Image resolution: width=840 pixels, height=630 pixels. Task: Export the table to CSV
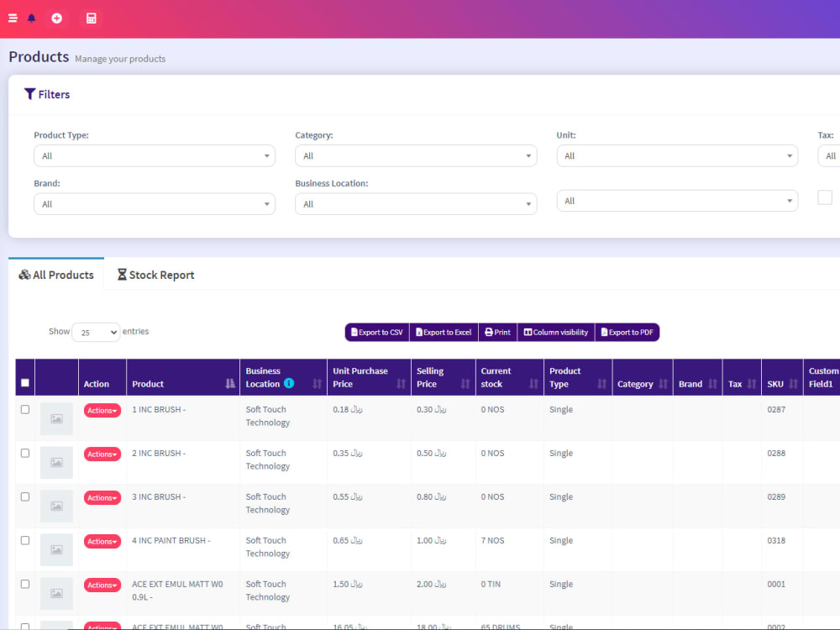[x=377, y=332]
